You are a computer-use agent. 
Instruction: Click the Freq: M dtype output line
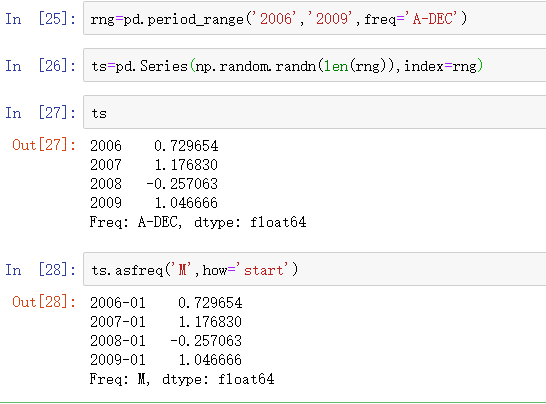click(182, 379)
